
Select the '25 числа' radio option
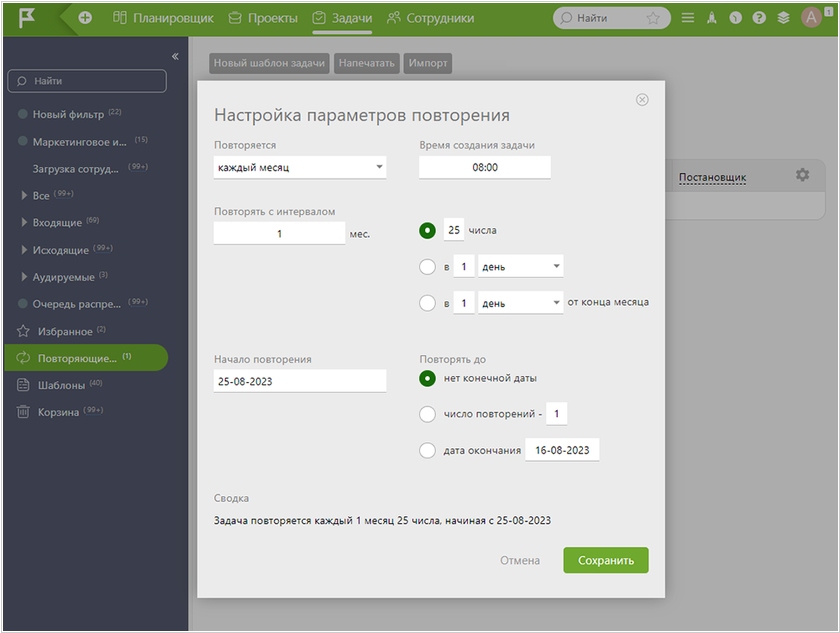click(427, 231)
